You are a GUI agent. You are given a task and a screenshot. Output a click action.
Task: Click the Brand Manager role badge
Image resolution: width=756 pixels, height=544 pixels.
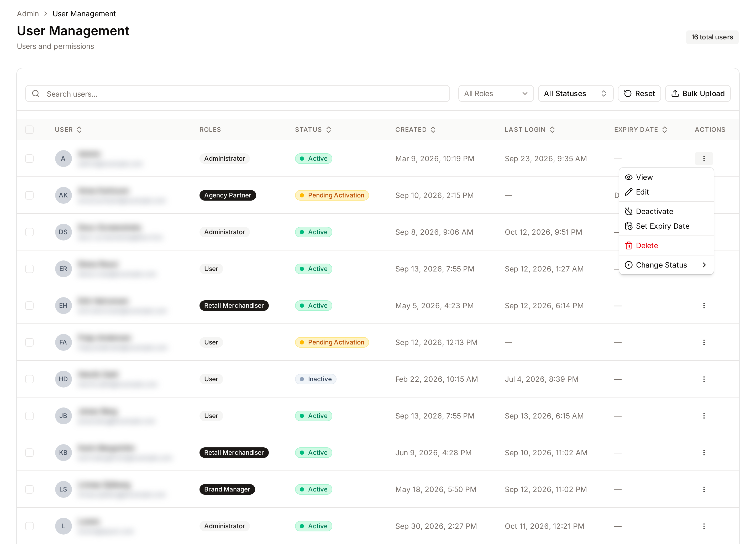click(227, 489)
